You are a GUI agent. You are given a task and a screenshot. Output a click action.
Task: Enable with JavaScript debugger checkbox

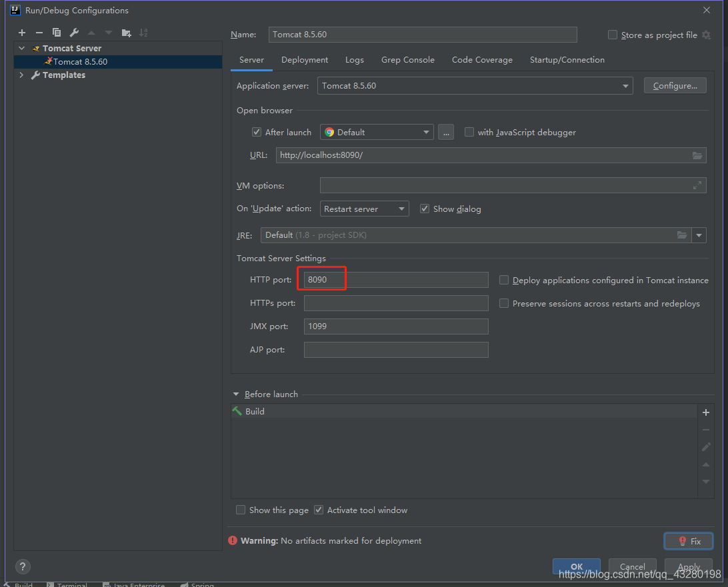tap(469, 132)
